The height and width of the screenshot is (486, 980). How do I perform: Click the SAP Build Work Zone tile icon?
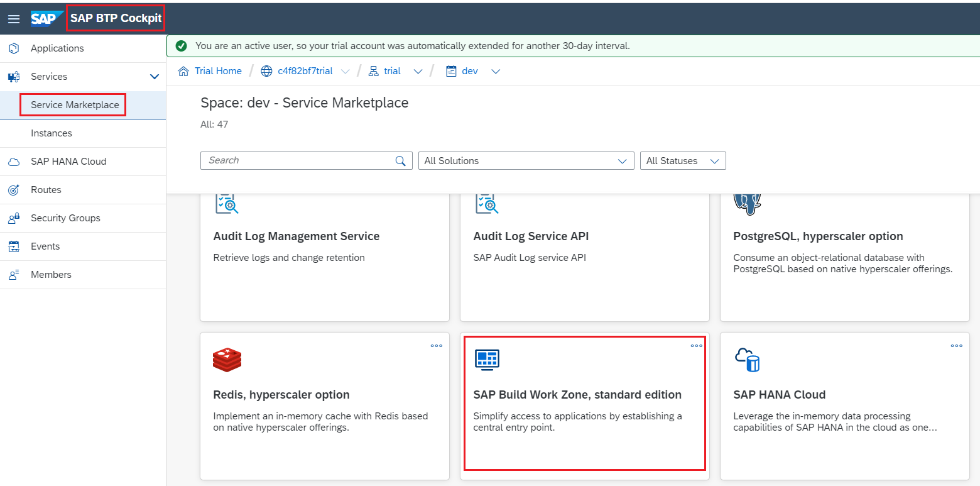[x=487, y=359]
